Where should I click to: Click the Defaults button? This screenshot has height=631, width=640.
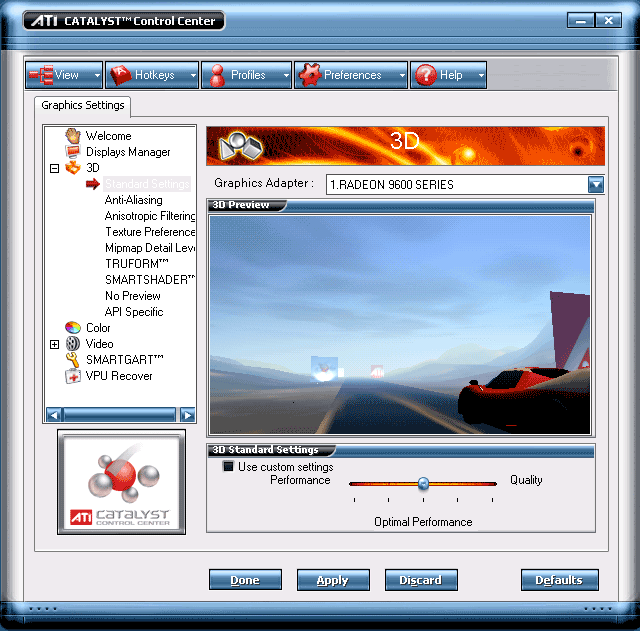[x=560, y=580]
